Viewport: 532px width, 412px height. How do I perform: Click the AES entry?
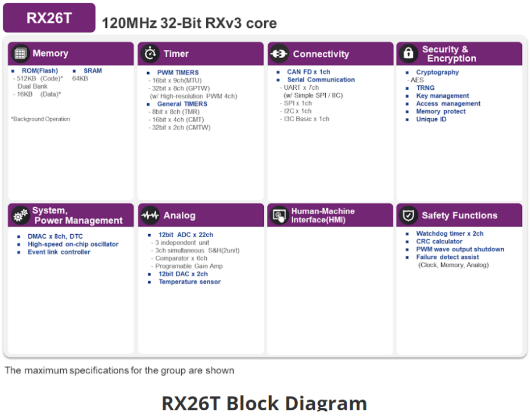[x=415, y=80]
